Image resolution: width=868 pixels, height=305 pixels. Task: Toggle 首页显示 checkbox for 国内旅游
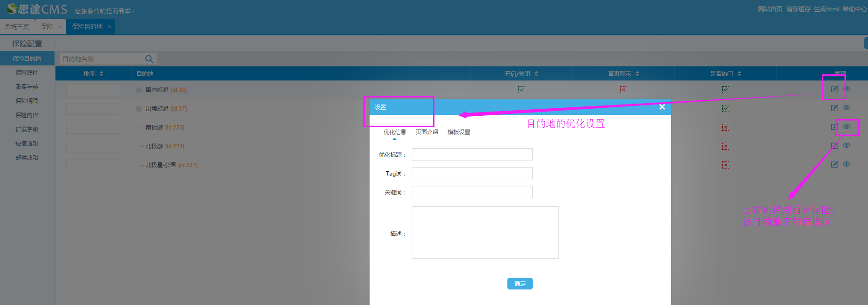click(623, 89)
